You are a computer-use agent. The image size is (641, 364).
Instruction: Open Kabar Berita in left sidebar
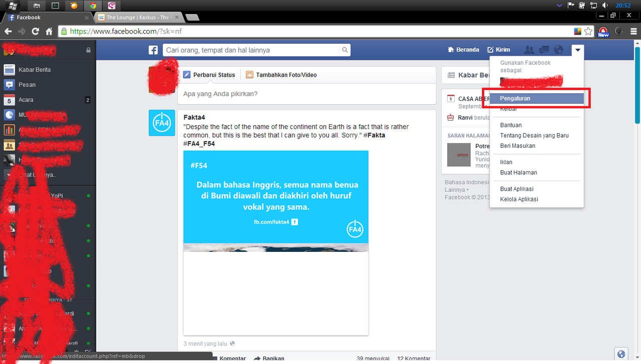[48, 70]
